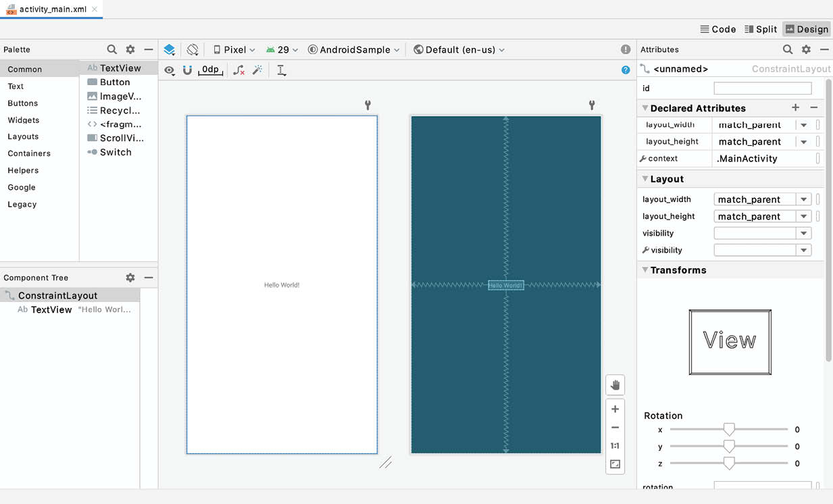Switch to Design view

click(807, 29)
